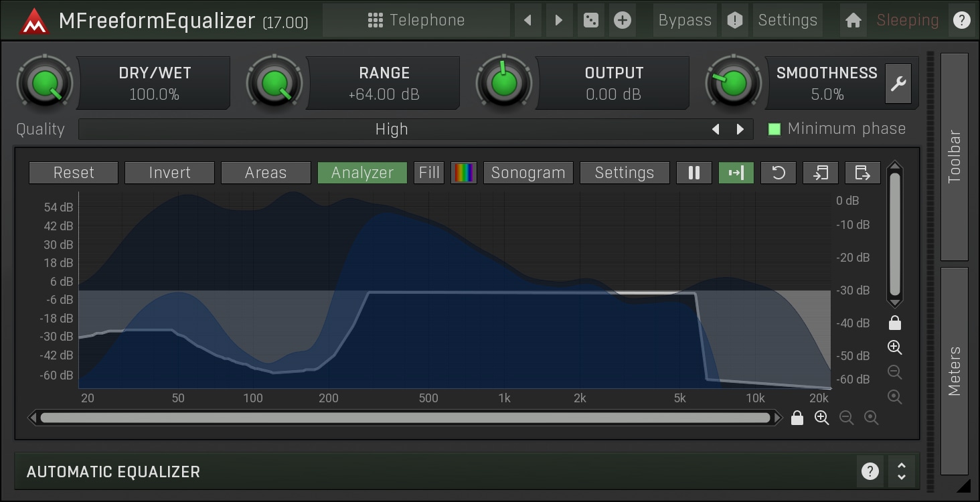The height and width of the screenshot is (502, 980).
Task: Select next Quality option with right arrow
Action: coord(740,129)
